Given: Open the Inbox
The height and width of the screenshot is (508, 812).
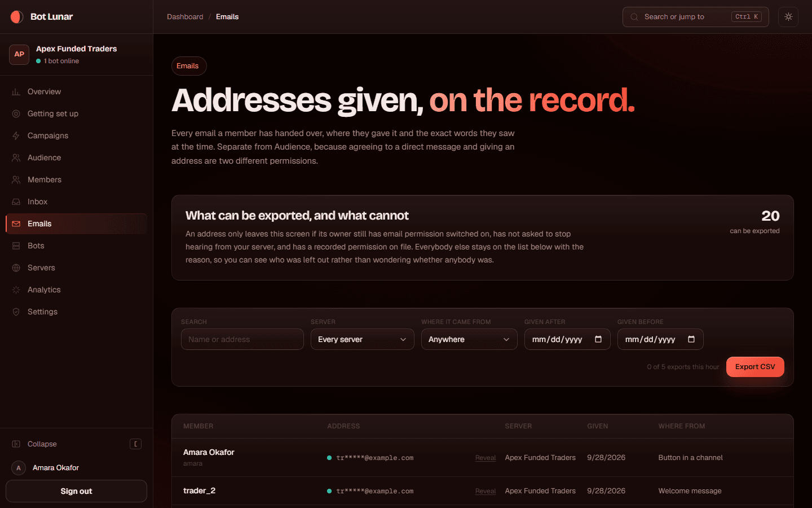Looking at the screenshot, I should (x=76, y=202).
